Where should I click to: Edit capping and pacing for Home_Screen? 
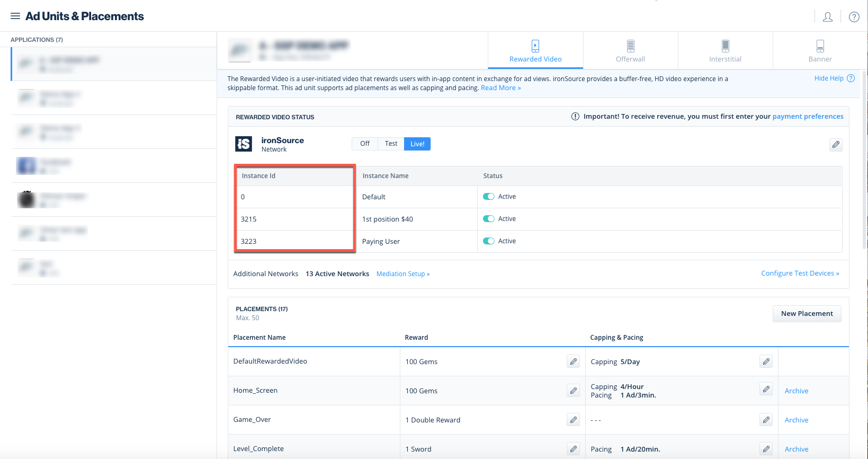point(766,389)
